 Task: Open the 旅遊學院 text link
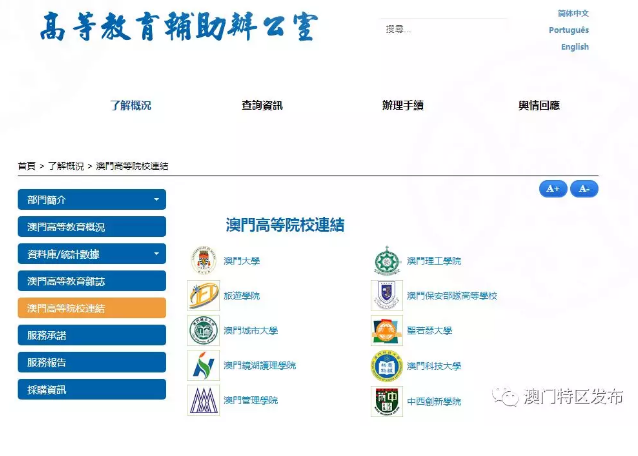(242, 296)
